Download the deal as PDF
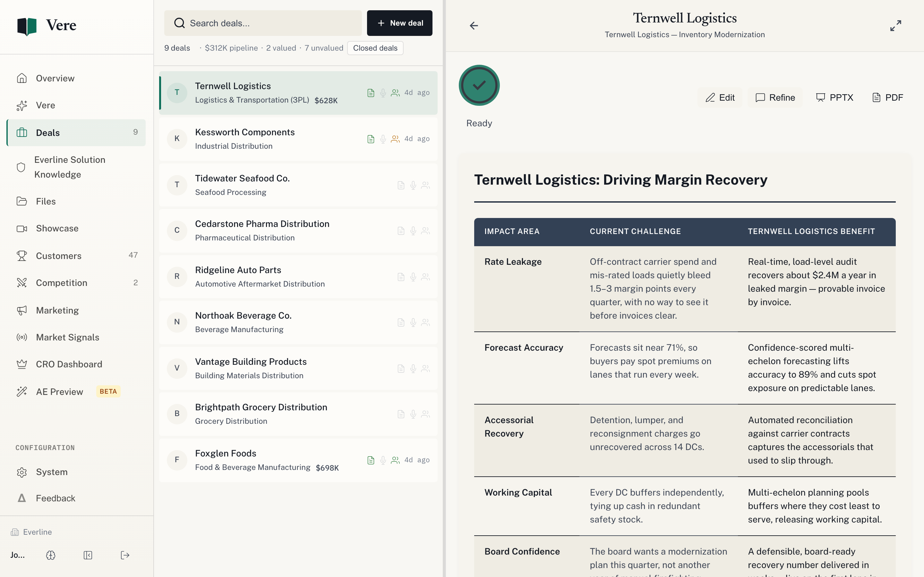 [888, 97]
